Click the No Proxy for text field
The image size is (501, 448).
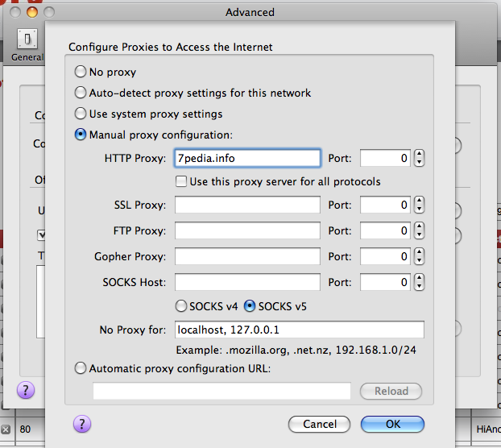point(299,330)
